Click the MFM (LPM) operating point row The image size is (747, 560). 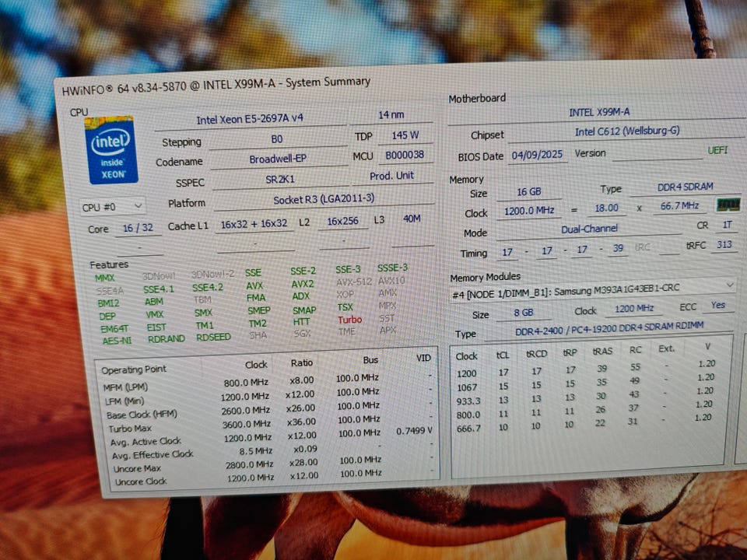[x=266, y=383]
